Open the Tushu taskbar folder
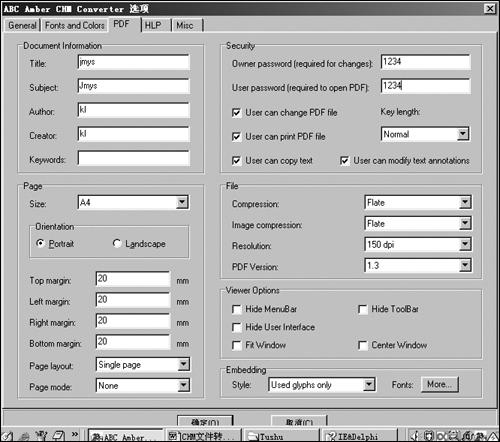 pos(282,436)
